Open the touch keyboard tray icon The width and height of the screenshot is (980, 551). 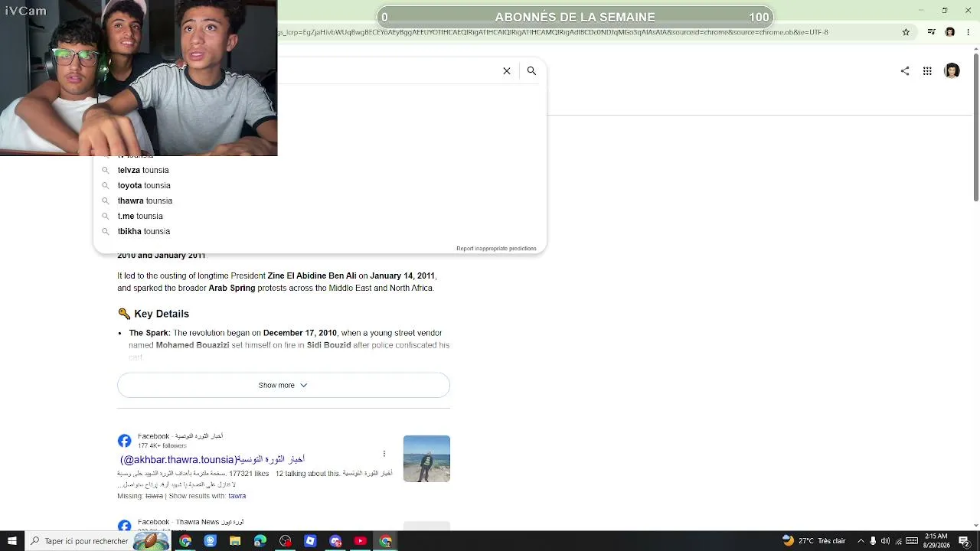(x=912, y=541)
